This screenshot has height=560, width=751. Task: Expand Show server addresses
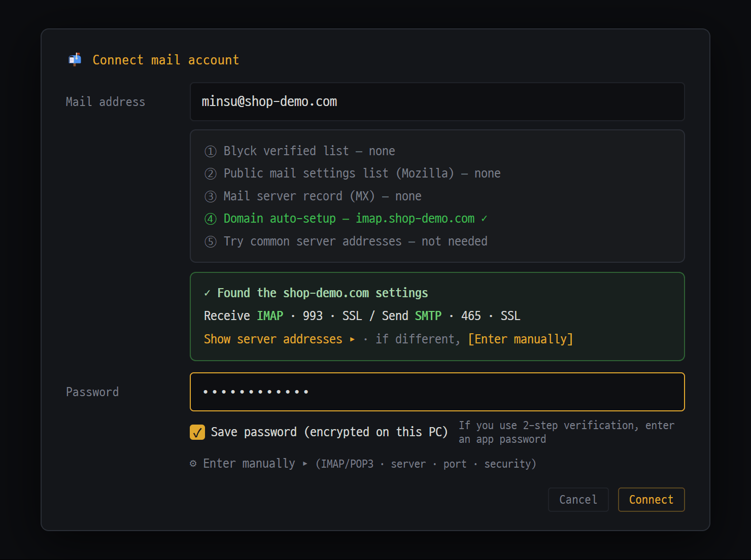pyautogui.click(x=280, y=339)
